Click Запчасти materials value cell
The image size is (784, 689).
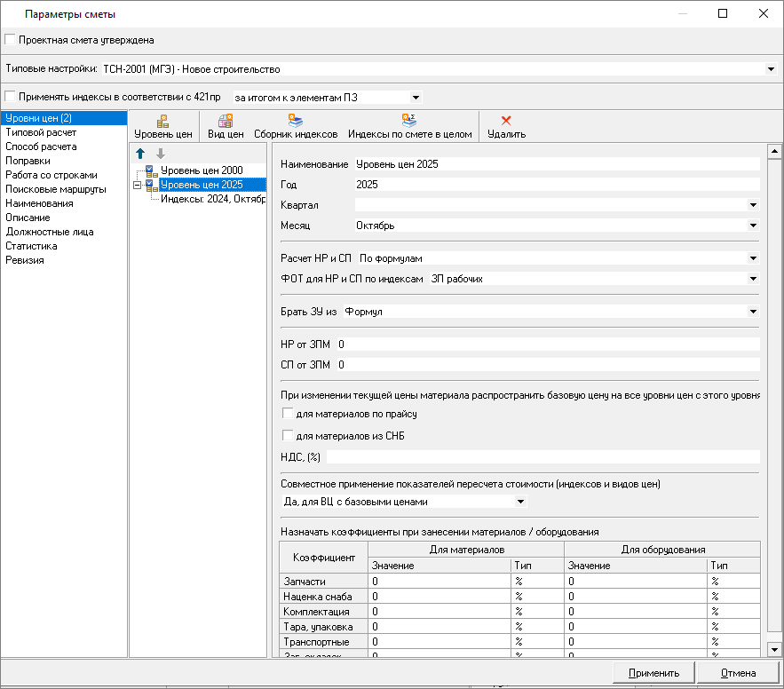point(439,581)
